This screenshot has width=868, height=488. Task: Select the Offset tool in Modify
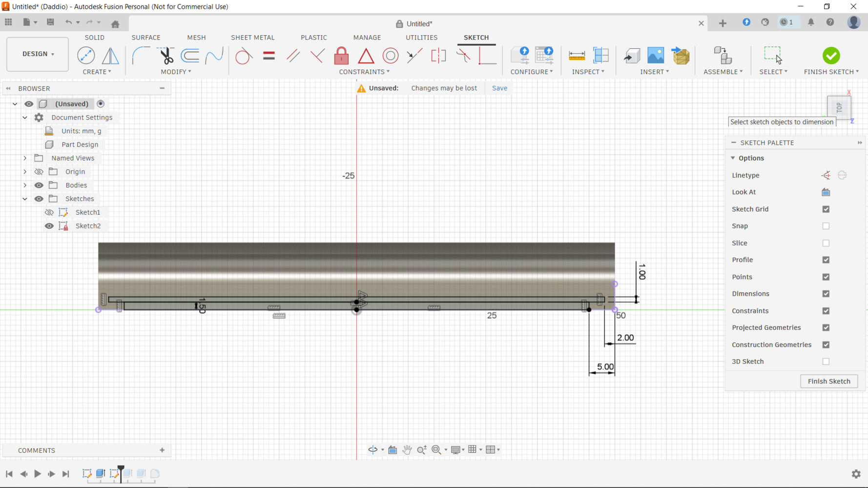(190, 56)
